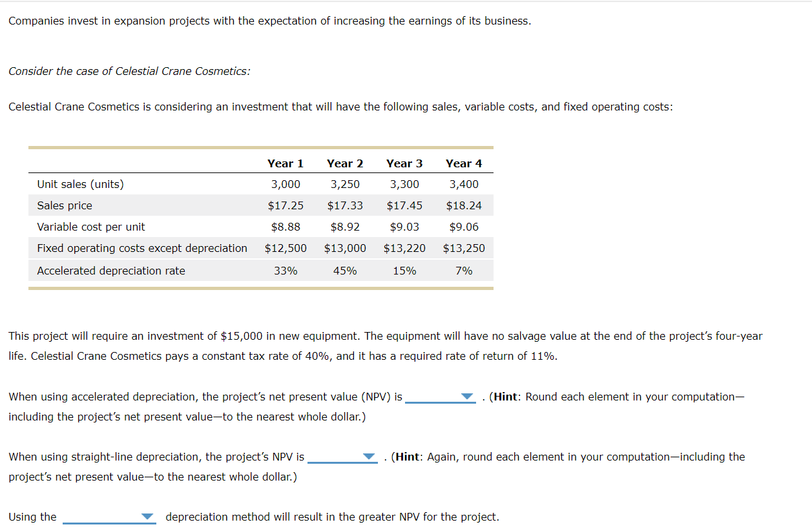Screen dimensions: 812x529
Task: Click the 7% Year 4 depreciation cell
Action: pyautogui.click(x=464, y=271)
